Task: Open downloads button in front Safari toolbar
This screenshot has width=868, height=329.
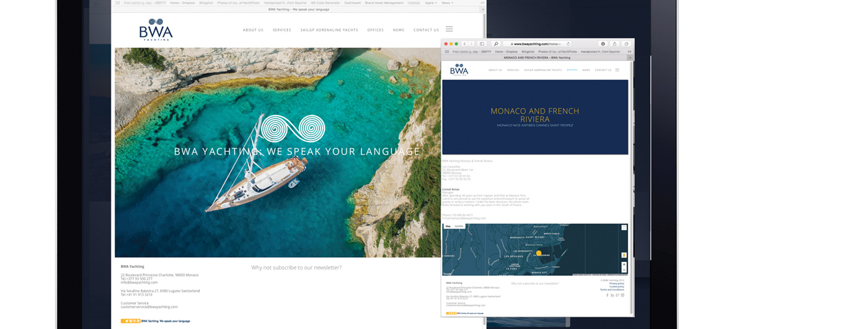Action: pos(603,44)
